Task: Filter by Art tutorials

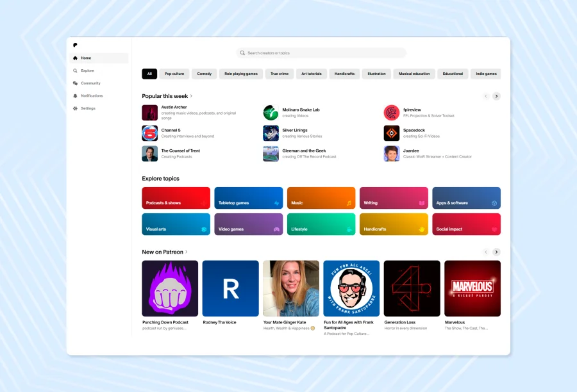Action: point(312,74)
